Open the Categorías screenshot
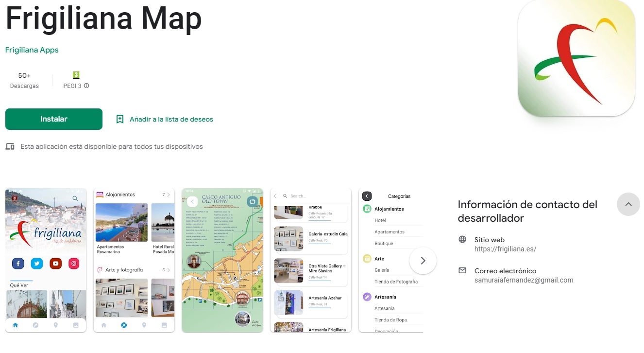Viewport: 644px width, 353px height. point(391,261)
